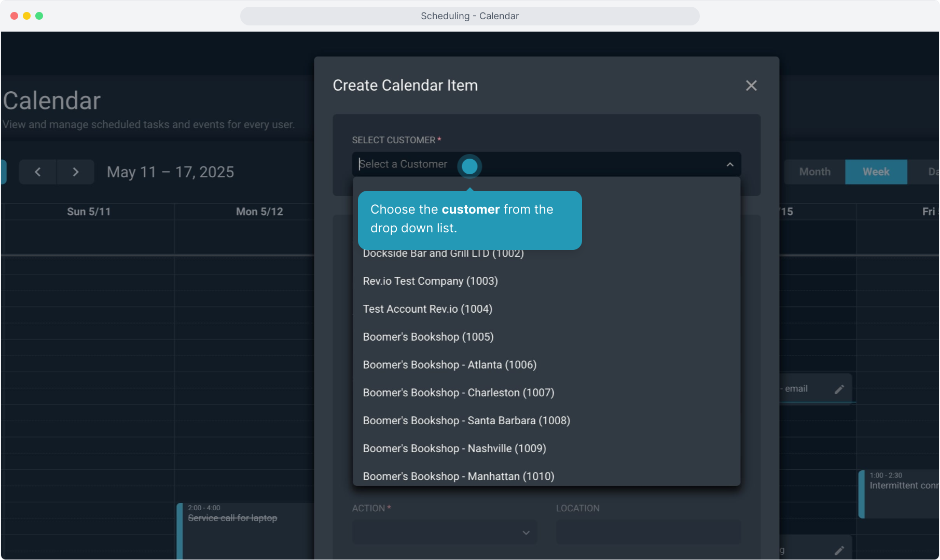Go to previous week with left arrow

(38, 172)
